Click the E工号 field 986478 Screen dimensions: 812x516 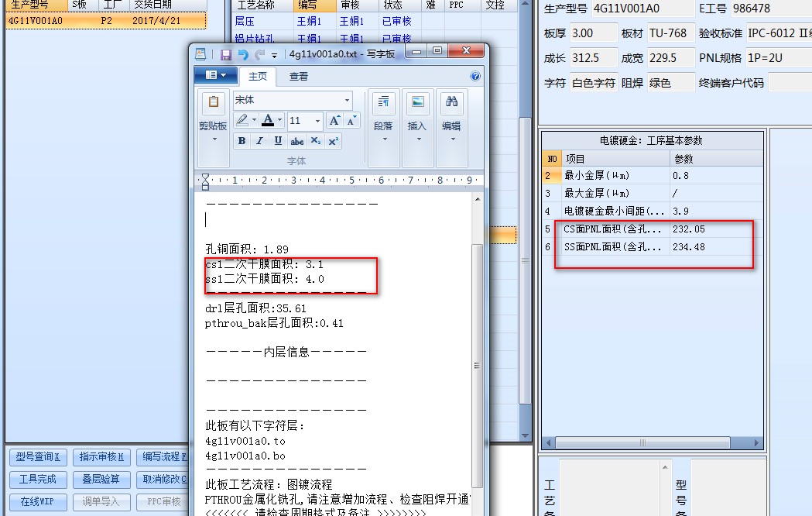pyautogui.click(x=771, y=9)
